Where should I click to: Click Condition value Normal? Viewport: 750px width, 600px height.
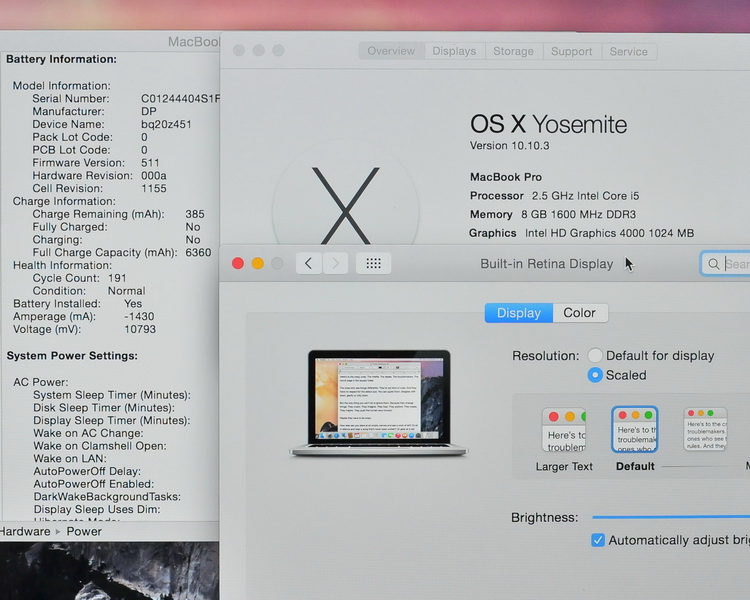(126, 291)
